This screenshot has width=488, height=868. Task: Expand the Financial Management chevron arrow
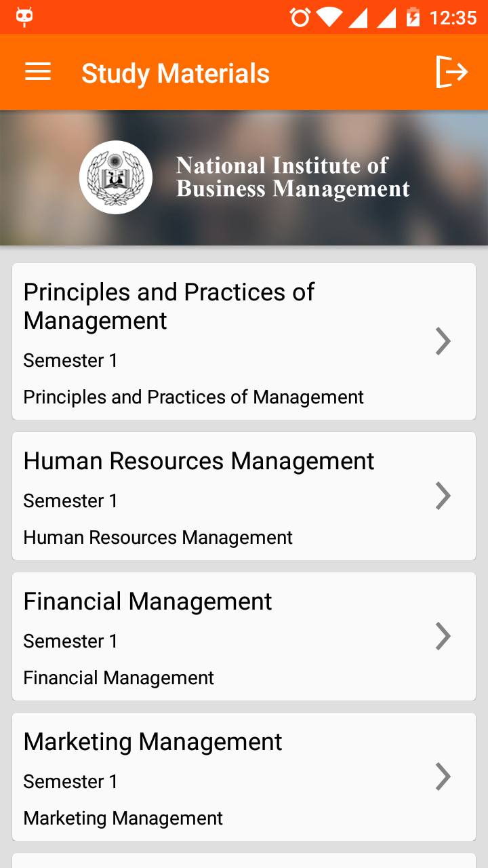(443, 636)
